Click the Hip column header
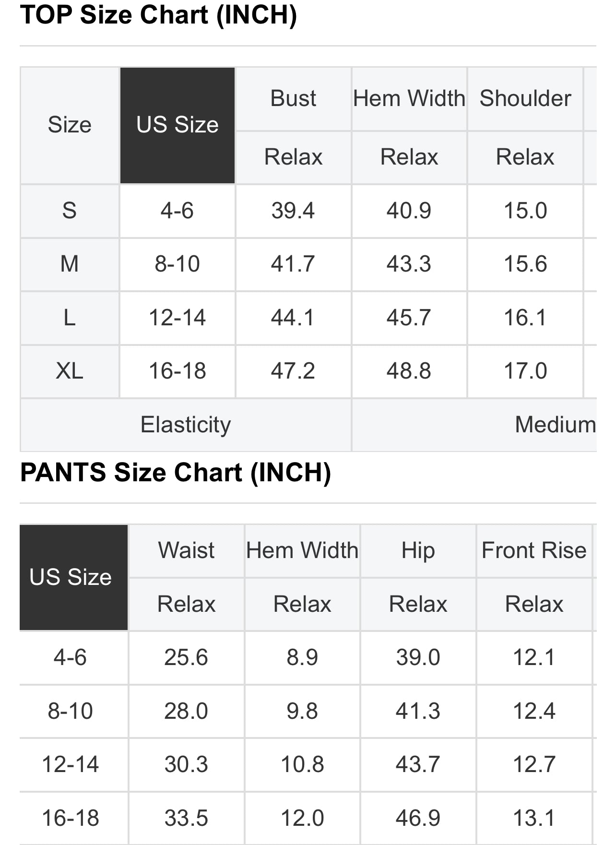This screenshot has height=845, width=616. [x=418, y=550]
